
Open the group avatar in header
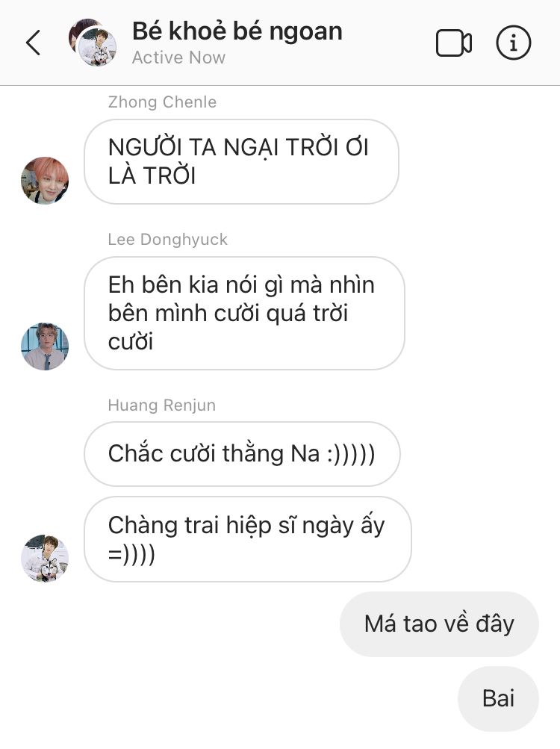(93, 43)
